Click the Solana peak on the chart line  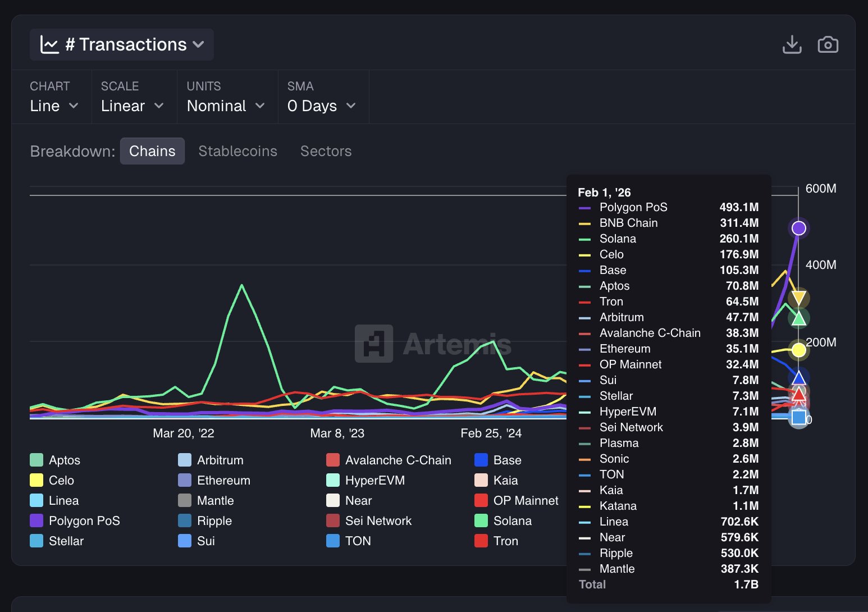point(241,285)
